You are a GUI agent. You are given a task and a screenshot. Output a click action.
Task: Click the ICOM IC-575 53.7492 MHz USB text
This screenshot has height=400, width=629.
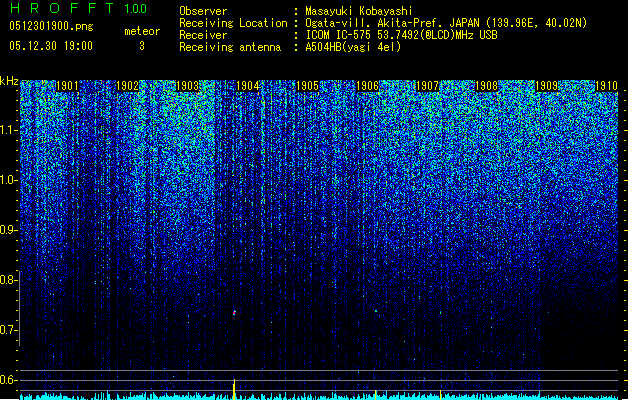point(401,35)
